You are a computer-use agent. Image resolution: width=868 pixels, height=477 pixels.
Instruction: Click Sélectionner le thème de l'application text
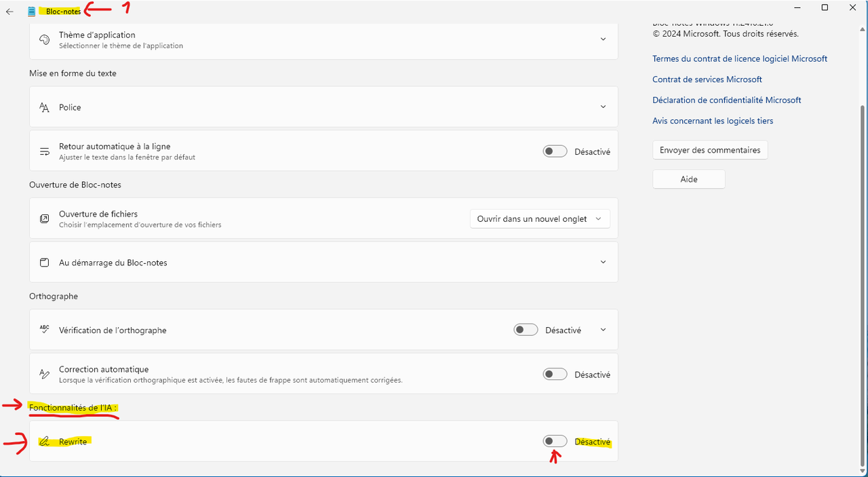121,45
